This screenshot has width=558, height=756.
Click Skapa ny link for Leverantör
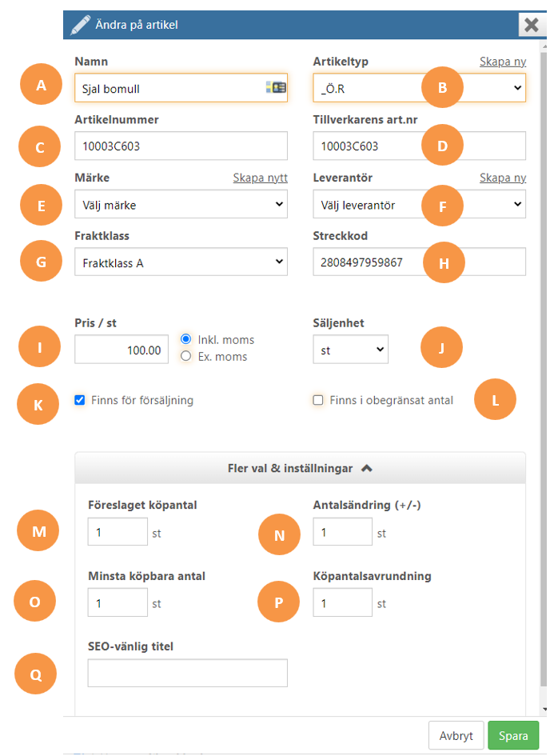click(x=503, y=178)
